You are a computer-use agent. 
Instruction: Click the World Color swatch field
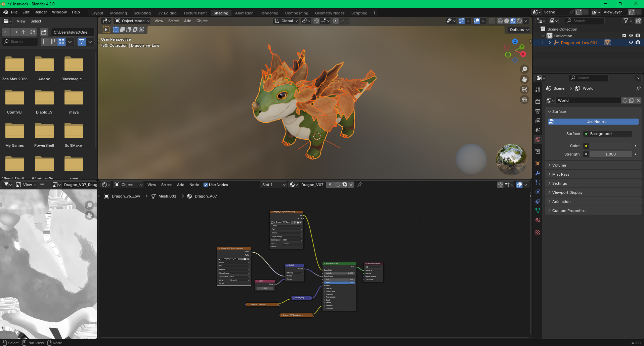611,146
